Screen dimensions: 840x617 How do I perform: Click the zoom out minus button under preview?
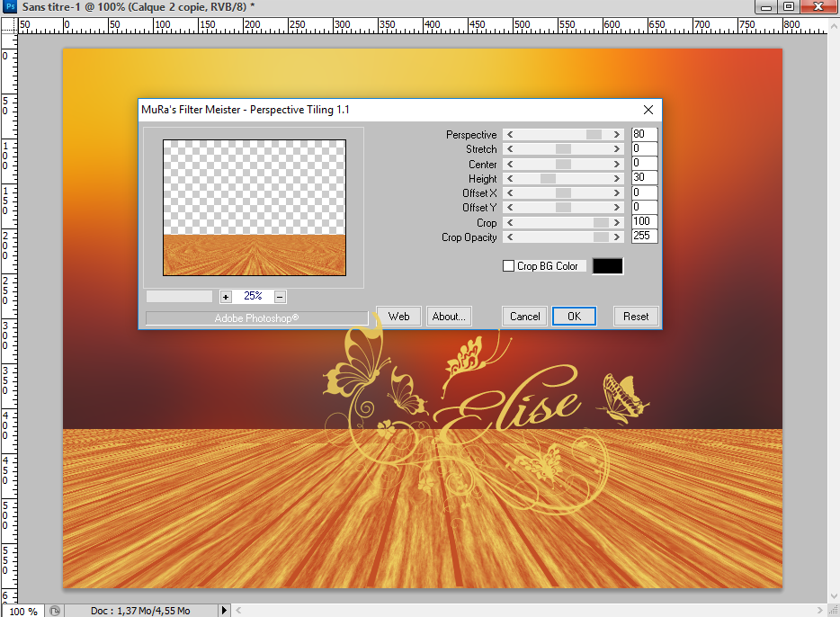point(280,296)
